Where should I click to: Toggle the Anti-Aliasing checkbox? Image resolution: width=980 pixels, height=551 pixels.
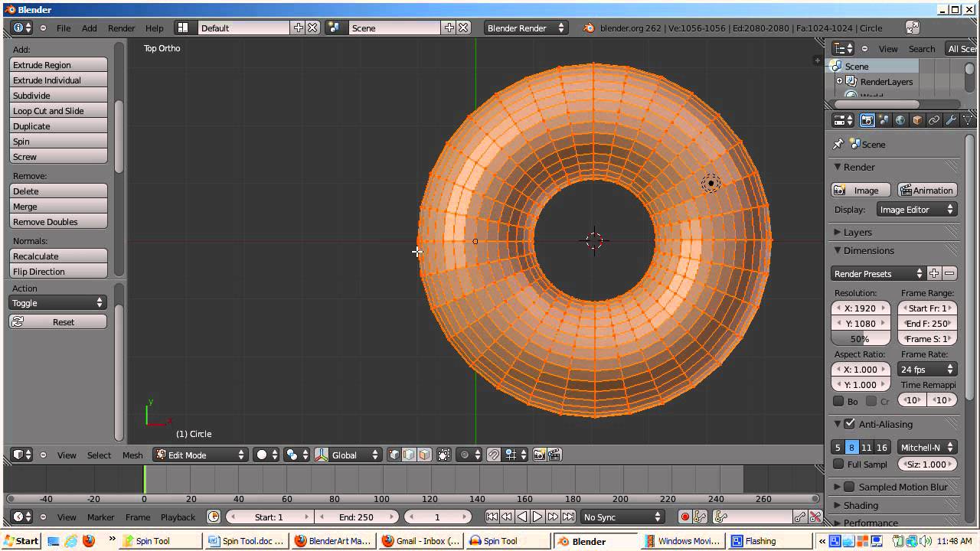(x=849, y=424)
